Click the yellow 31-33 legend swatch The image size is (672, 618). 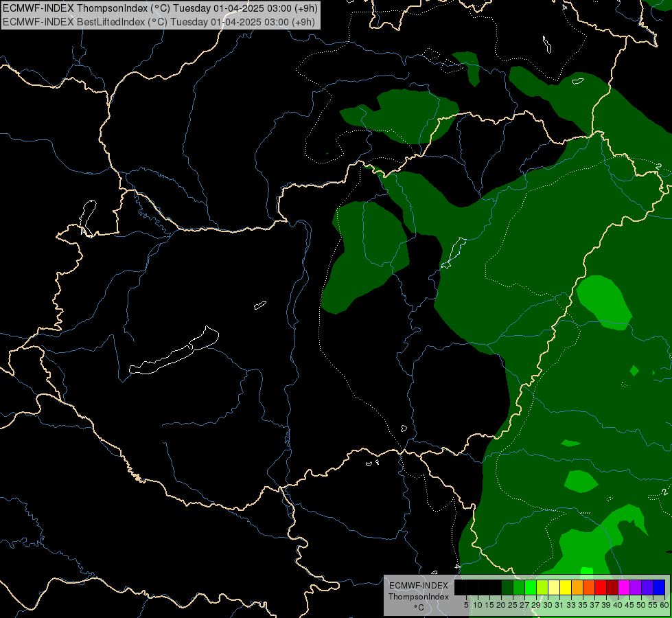coord(566,588)
